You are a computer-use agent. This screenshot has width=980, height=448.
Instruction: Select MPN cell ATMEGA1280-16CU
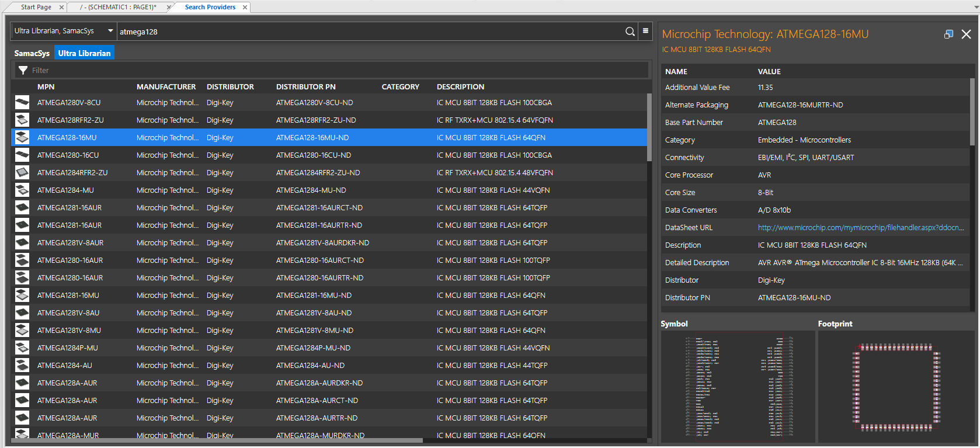point(68,155)
